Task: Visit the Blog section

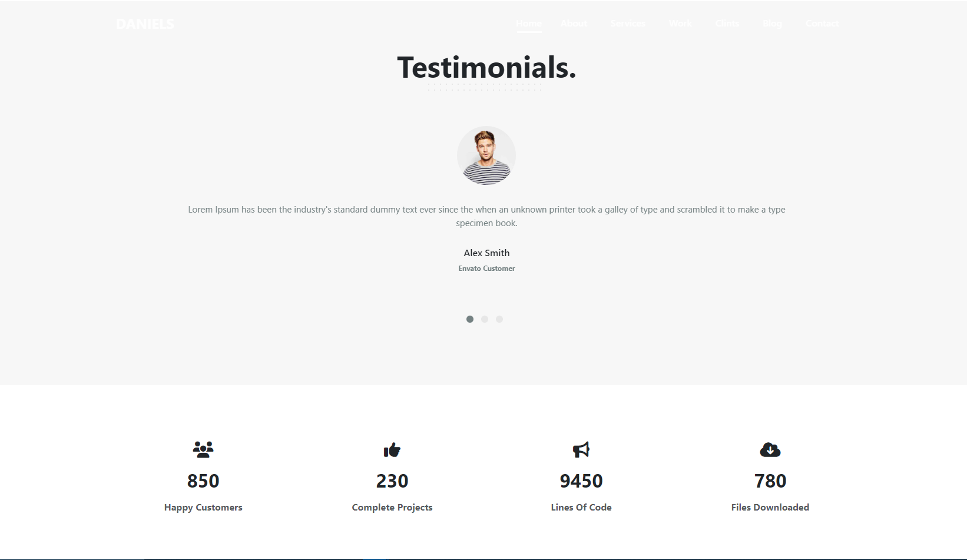Action: click(x=772, y=23)
